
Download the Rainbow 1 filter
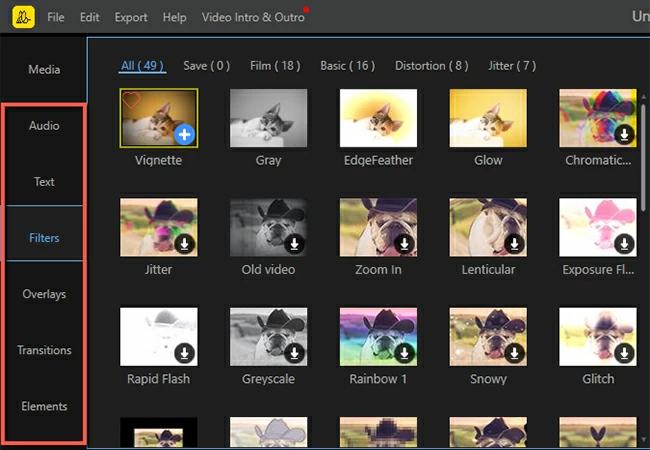[x=404, y=353]
